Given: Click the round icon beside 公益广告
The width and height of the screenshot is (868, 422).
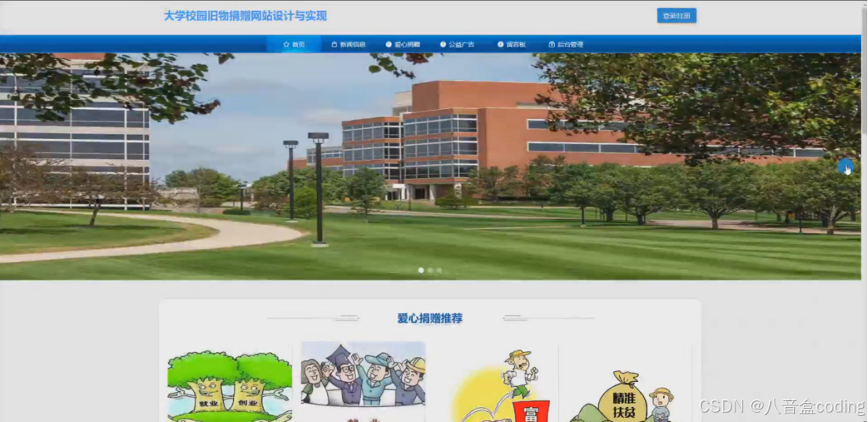Looking at the screenshot, I should coord(443,44).
